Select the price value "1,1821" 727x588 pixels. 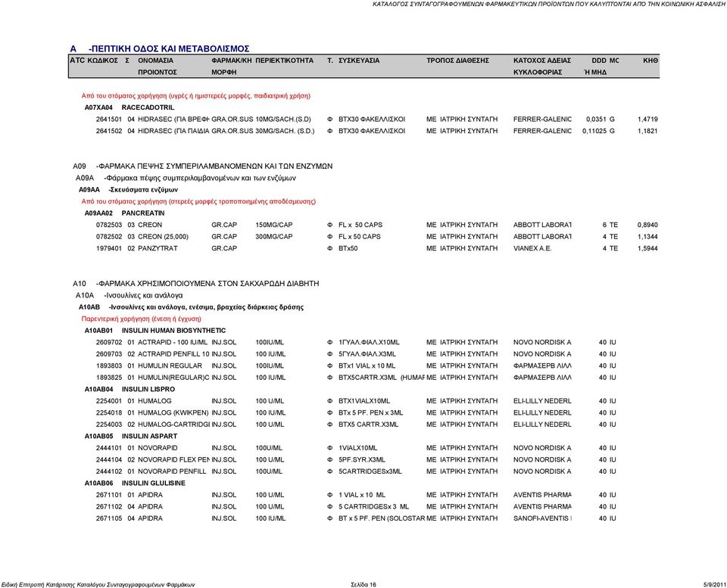pos(647,131)
